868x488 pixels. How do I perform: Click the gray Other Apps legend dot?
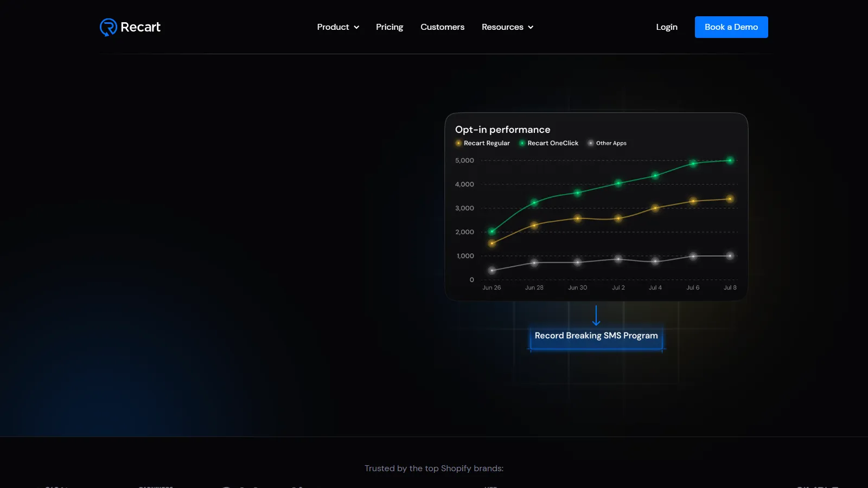click(591, 143)
